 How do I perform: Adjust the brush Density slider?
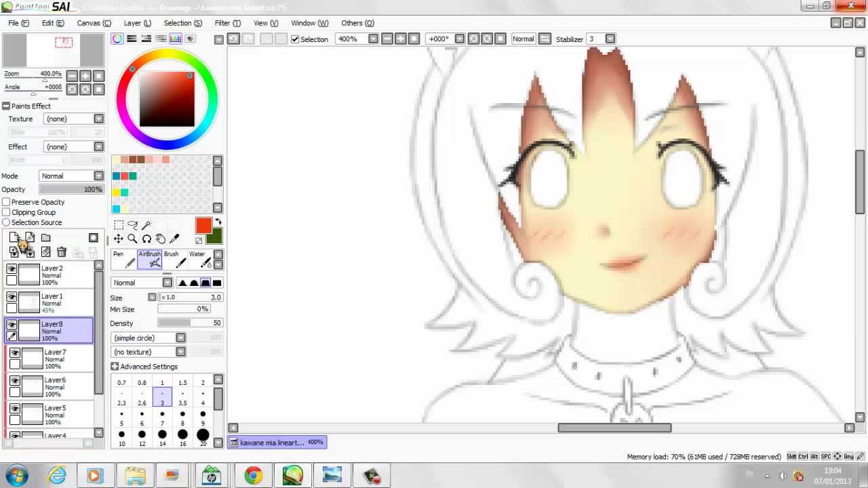click(x=190, y=323)
